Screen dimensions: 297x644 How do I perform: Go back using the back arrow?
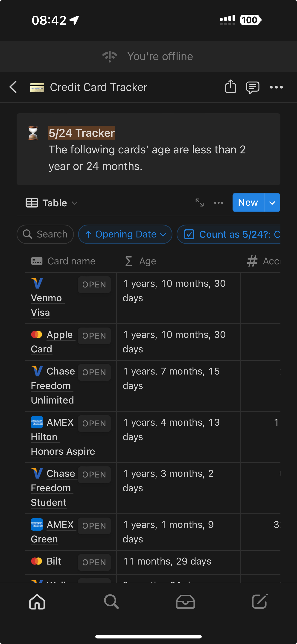click(x=13, y=87)
